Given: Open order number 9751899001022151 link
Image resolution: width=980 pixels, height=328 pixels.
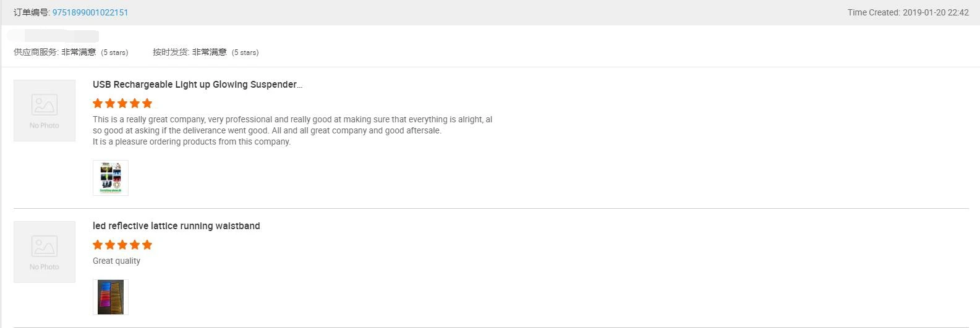Looking at the screenshot, I should 90,12.
